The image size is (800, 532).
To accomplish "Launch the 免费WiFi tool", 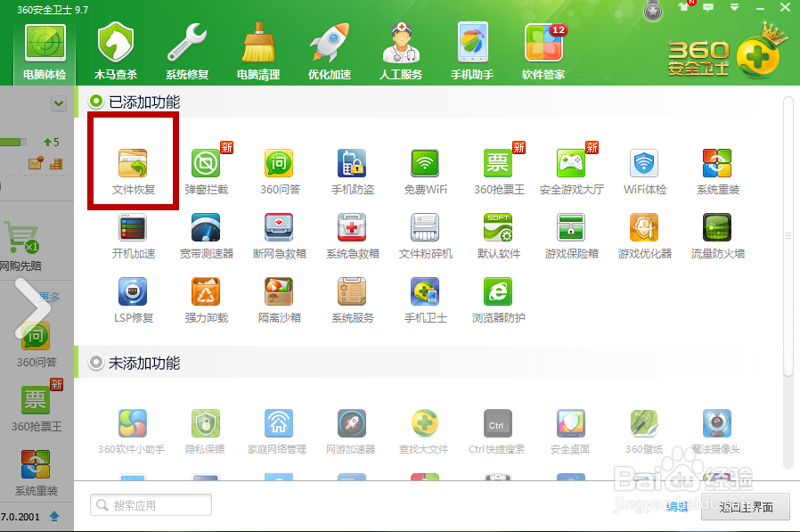I will point(426,172).
